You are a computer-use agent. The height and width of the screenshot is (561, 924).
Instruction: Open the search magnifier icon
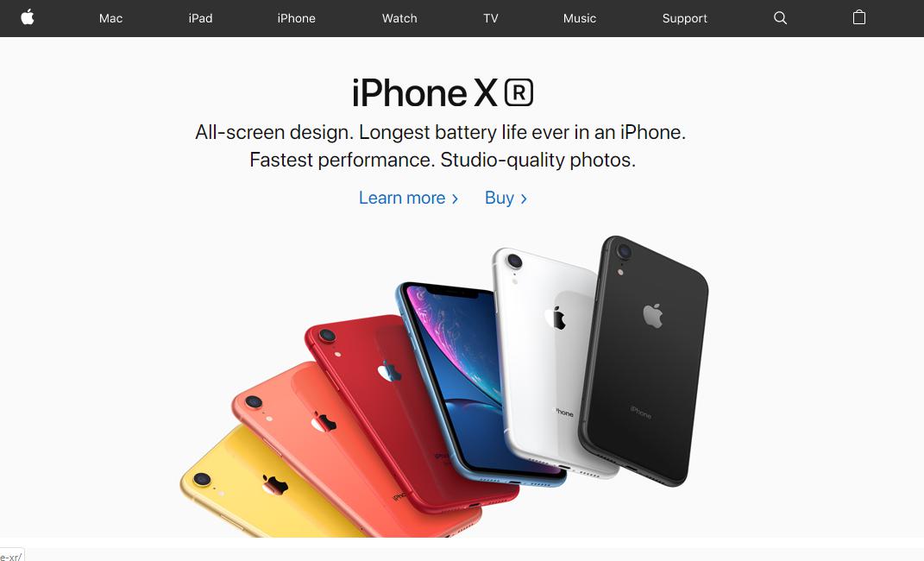coord(780,17)
